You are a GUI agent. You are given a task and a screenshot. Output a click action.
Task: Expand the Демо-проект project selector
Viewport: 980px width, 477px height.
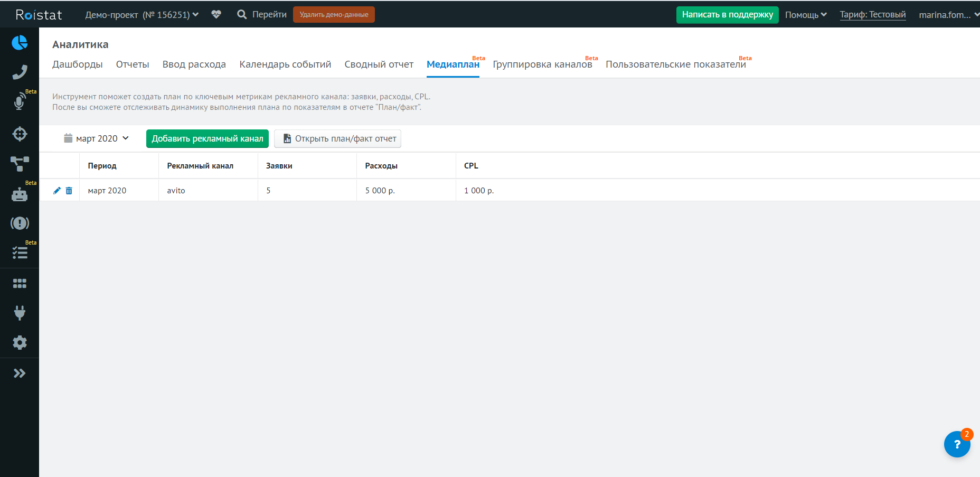(142, 15)
